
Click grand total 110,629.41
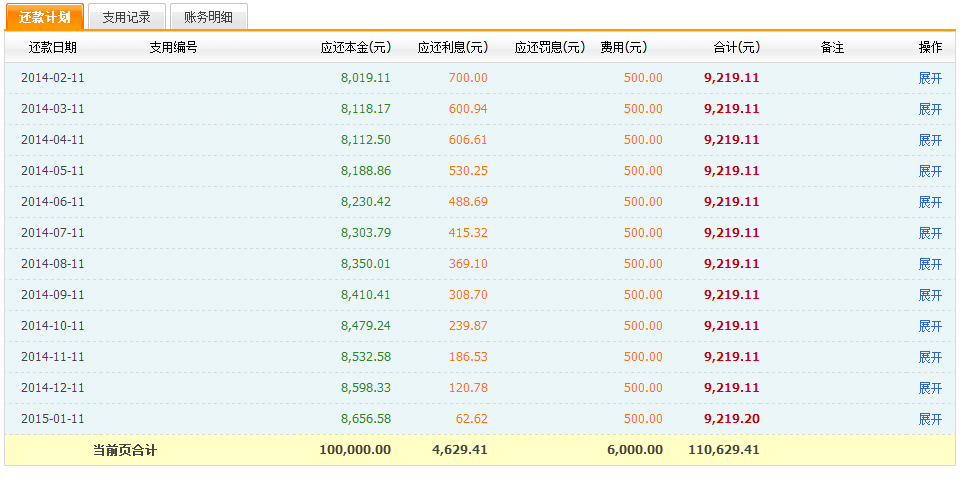[x=724, y=450]
